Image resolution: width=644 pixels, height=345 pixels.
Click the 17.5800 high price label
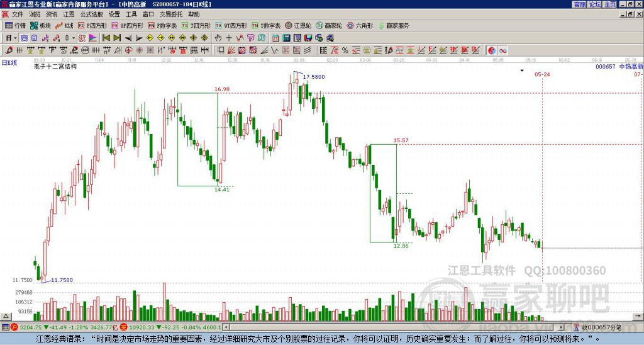(314, 76)
